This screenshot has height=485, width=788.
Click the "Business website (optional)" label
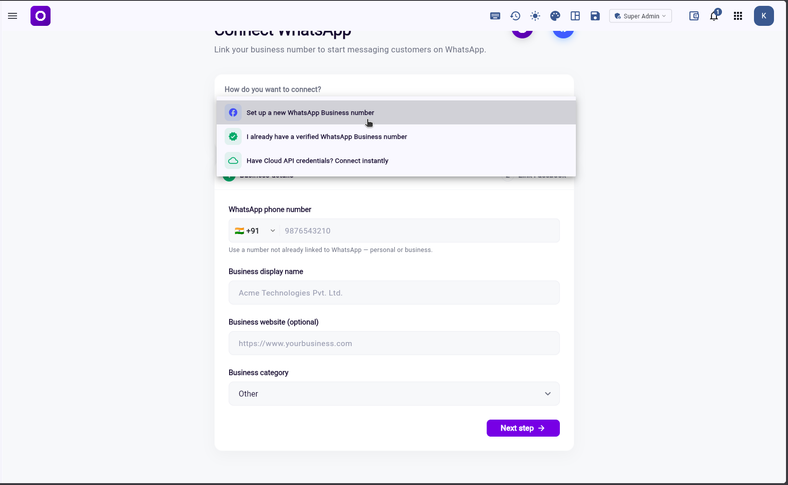pos(273,322)
